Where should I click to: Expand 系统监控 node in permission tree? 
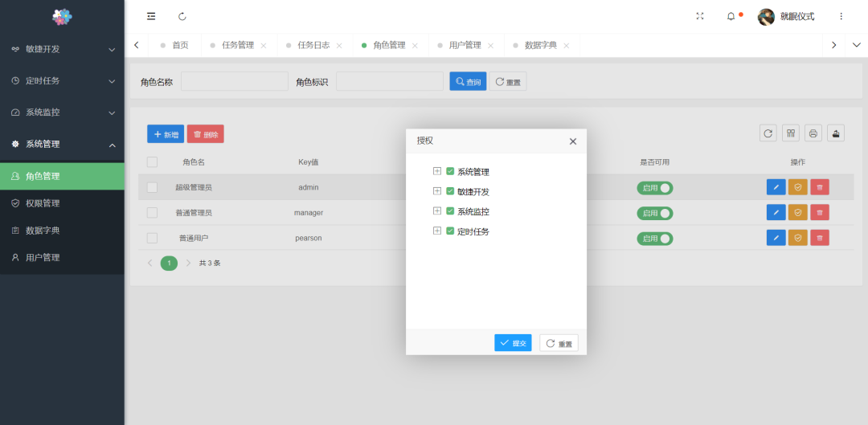coord(436,210)
